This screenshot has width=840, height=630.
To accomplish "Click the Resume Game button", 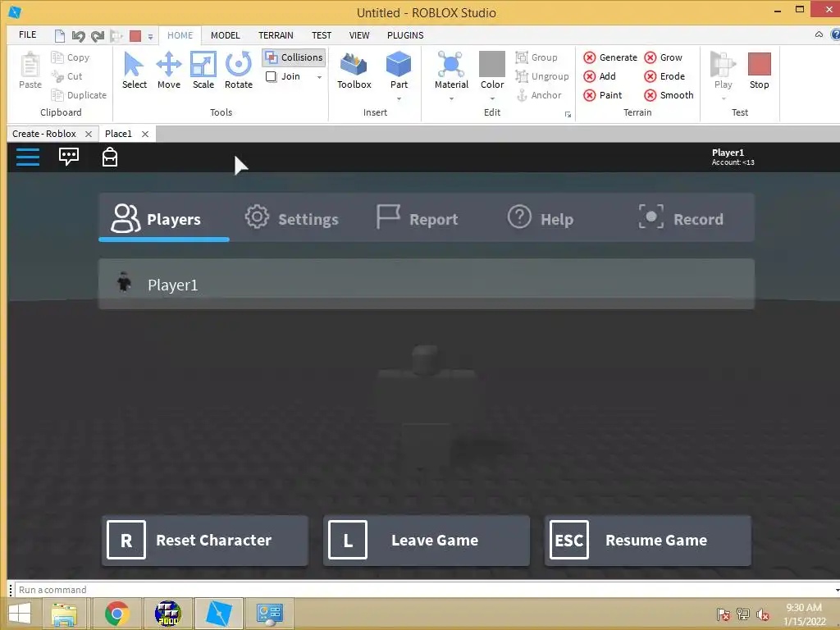I will [648, 540].
